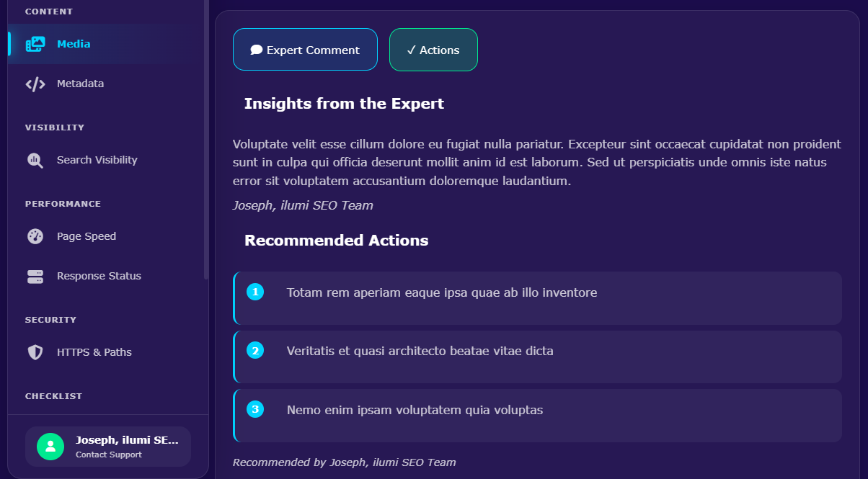Click the Response Status server icon

[x=35, y=276]
